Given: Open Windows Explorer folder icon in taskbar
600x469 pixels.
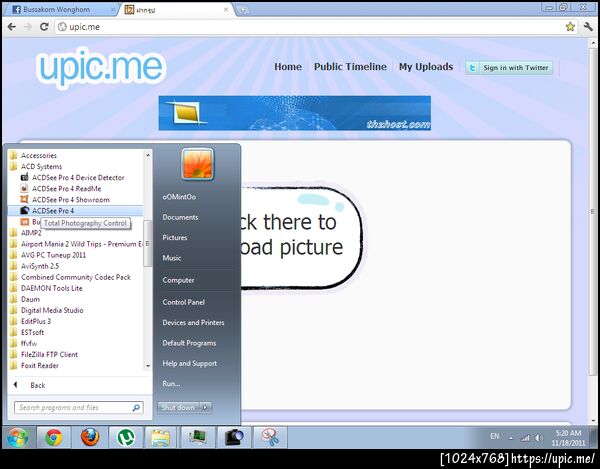Looking at the screenshot, I should pos(161,437).
